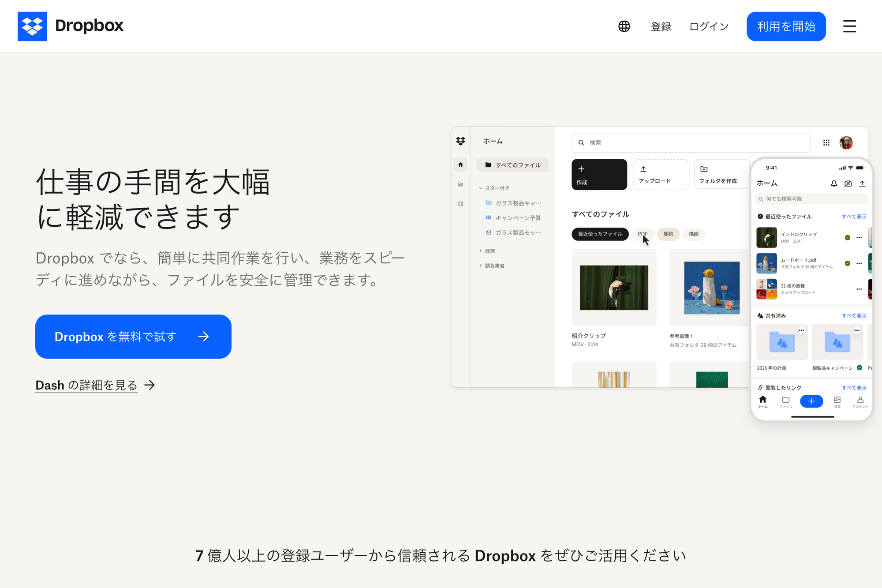Viewport: 882px width, 588px height.
Task: Select the 描画 filter chip
Action: coord(694,234)
